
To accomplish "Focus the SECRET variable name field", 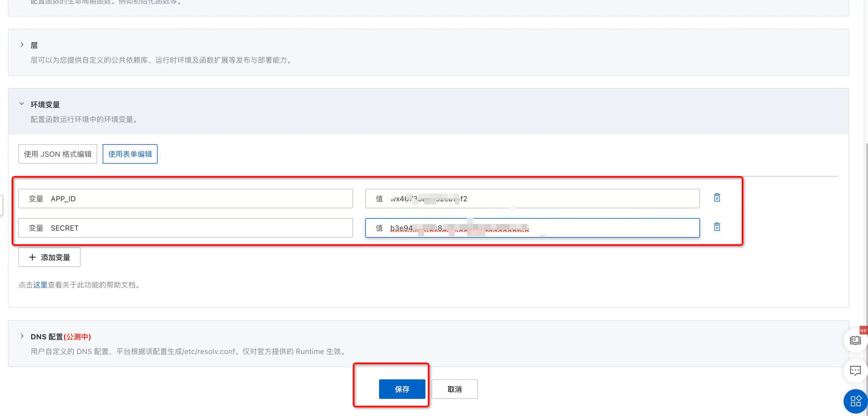I will click(x=186, y=228).
